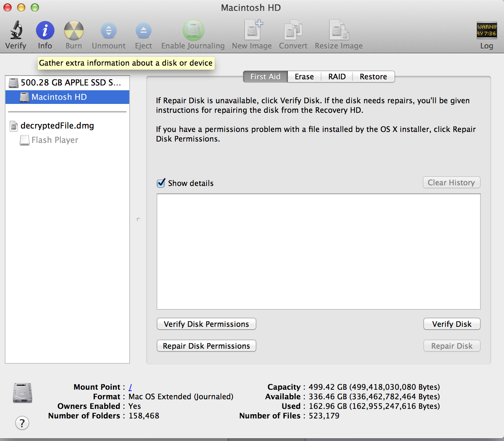
Task: Select the 500.28 GB APPLE SSD drive
Action: (67, 82)
